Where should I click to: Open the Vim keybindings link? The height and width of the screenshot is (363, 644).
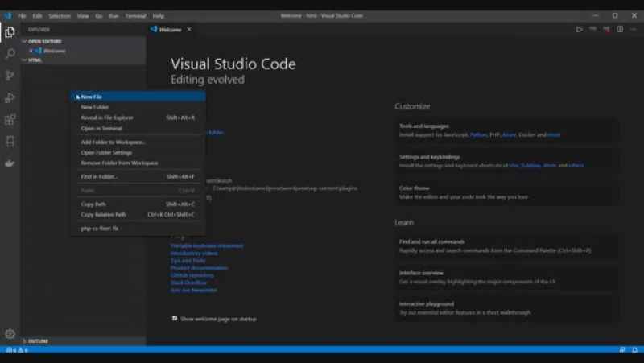pyautogui.click(x=514, y=166)
